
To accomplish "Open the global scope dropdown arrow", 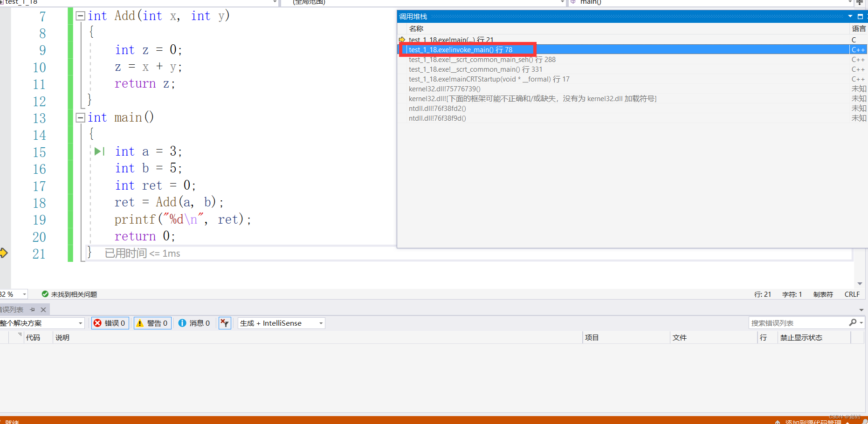I will 562,2.
